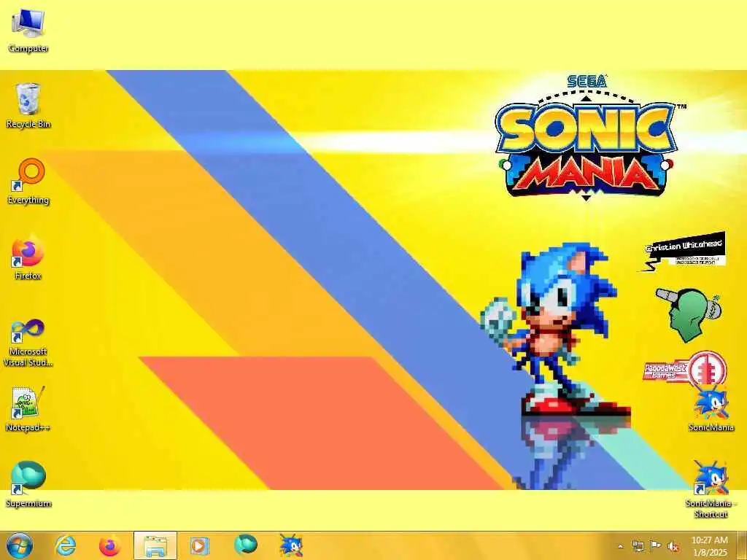Screen dimensions: 747x560
Task: Select the Firefox desktop shortcut
Action: [28, 257]
